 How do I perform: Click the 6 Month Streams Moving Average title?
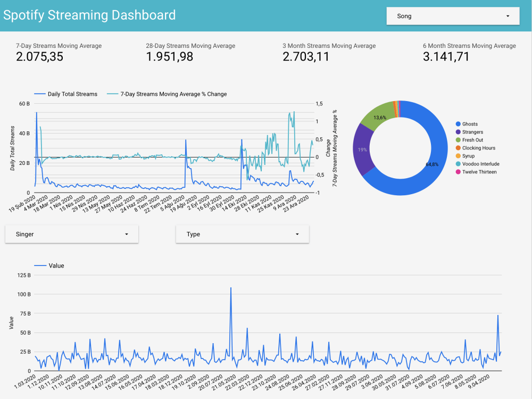click(469, 46)
